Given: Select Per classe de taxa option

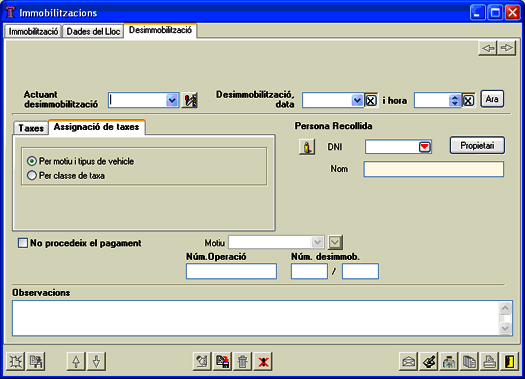Looking at the screenshot, I should 66,175.
